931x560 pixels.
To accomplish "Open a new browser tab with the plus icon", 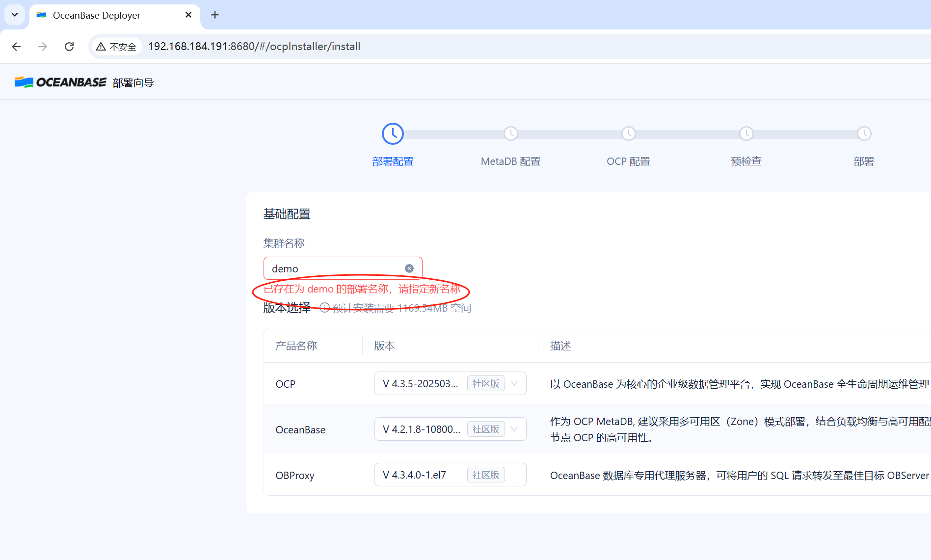I will (214, 15).
